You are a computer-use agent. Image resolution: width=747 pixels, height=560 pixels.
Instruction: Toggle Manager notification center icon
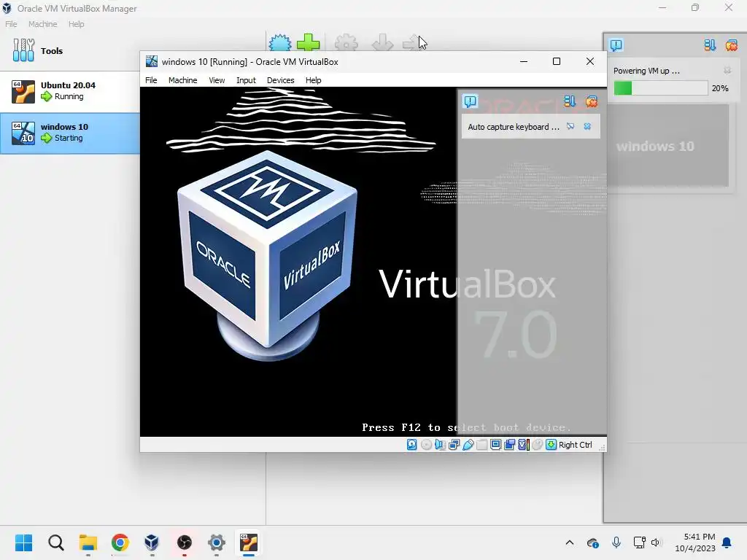[x=616, y=45]
